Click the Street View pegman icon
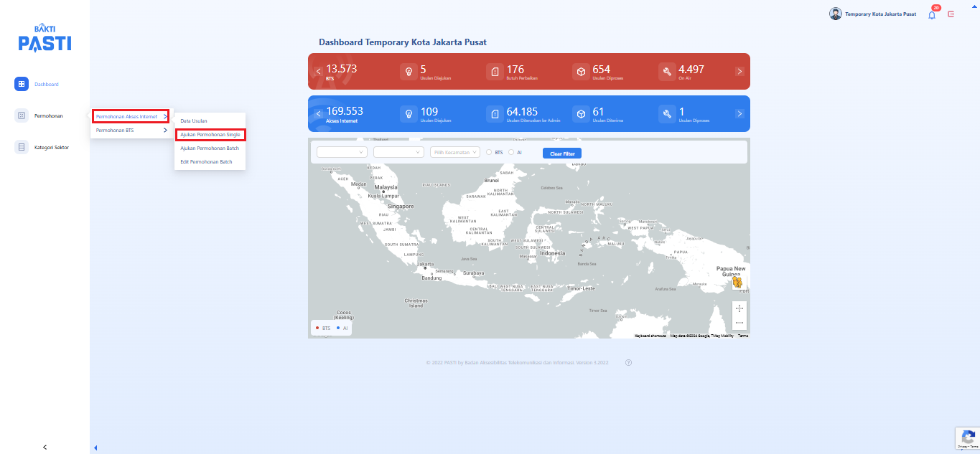Screen dimensions: 980x454 pyautogui.click(x=738, y=282)
